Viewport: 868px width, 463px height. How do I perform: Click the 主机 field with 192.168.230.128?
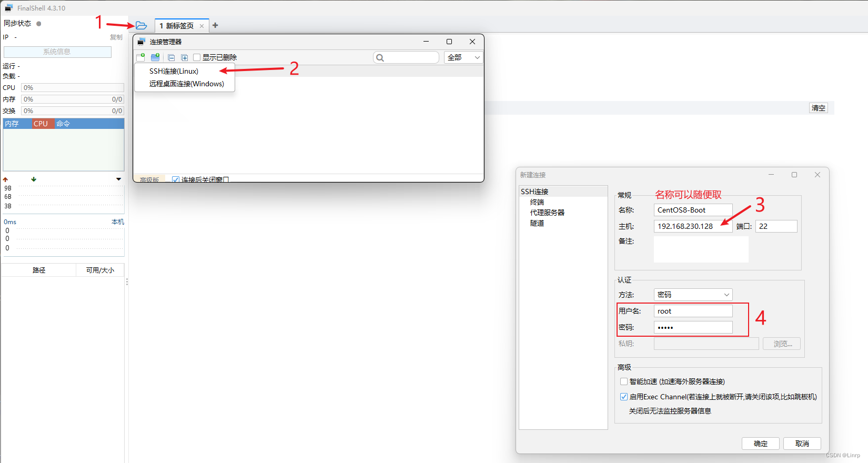pyautogui.click(x=693, y=226)
